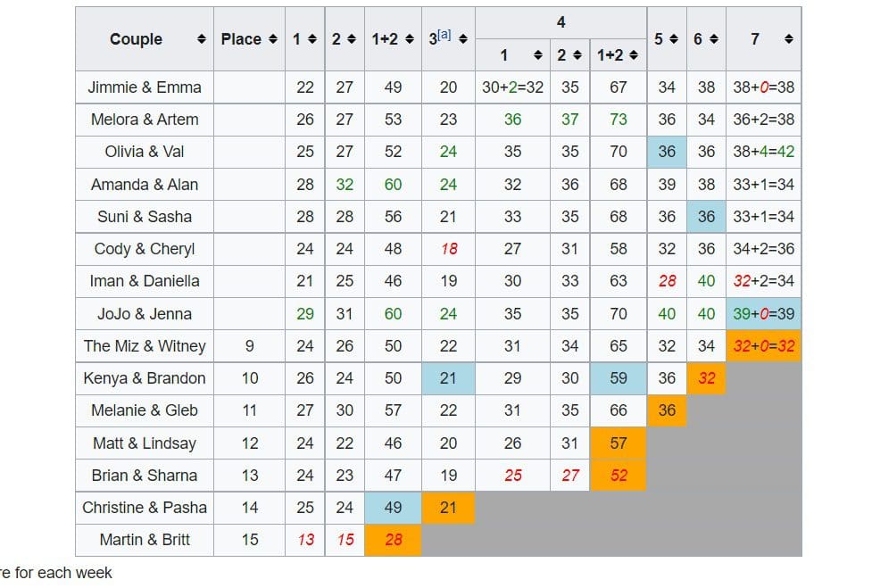Viewport: 872px width, 588px height.
Task: Sort table by Couple column arrows
Action: pos(202,39)
